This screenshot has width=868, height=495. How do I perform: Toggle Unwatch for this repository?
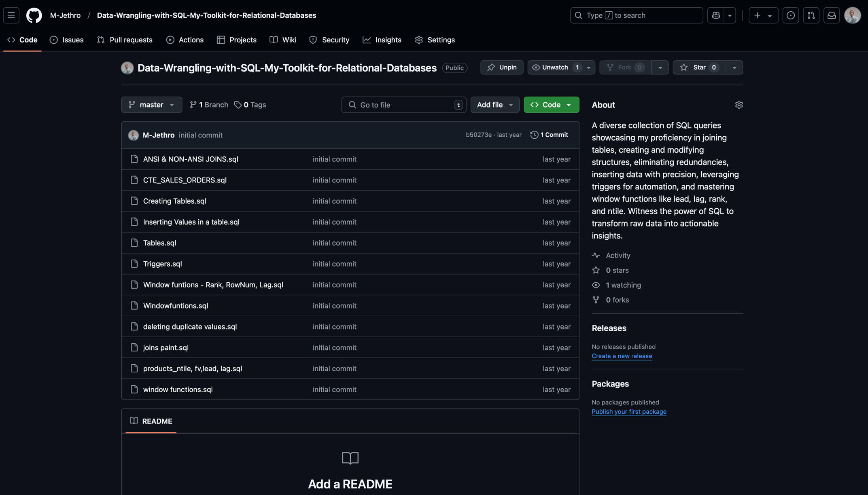click(554, 68)
